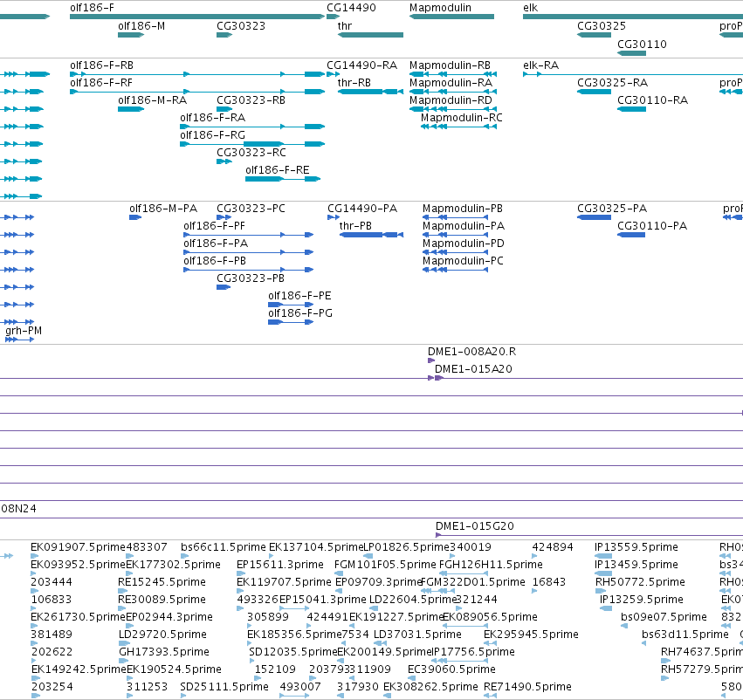This screenshot has height=700, width=743.
Task: Select protein label olf186-M-PA
Action: [x=163, y=209]
